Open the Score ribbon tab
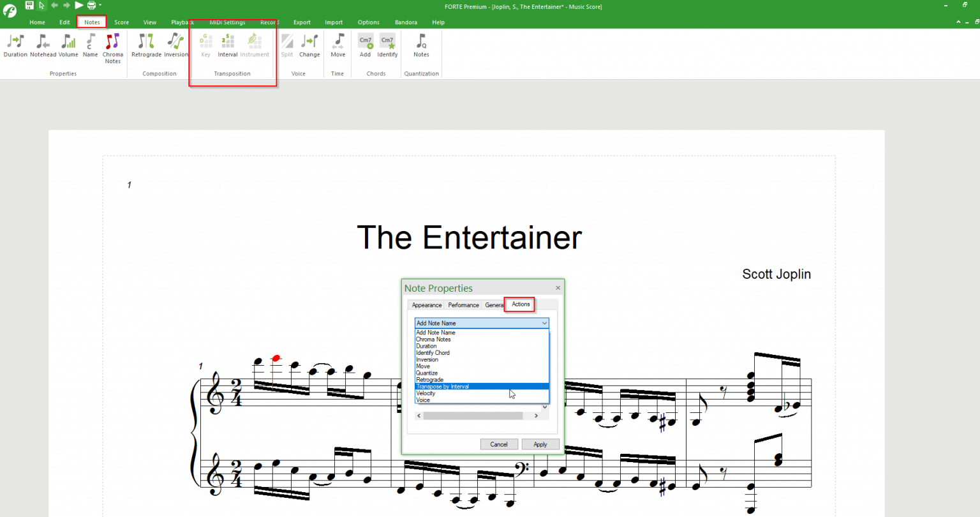 (x=121, y=22)
